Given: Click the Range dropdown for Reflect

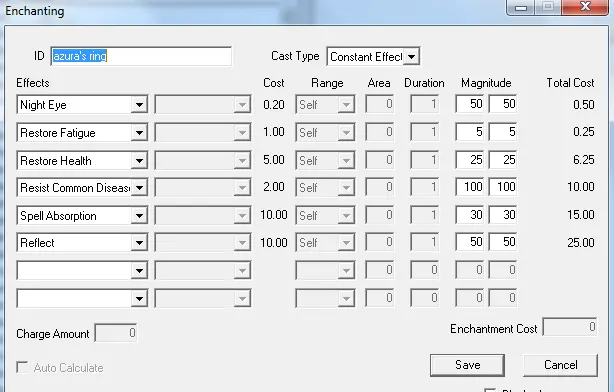Looking at the screenshot, I should point(325,243).
